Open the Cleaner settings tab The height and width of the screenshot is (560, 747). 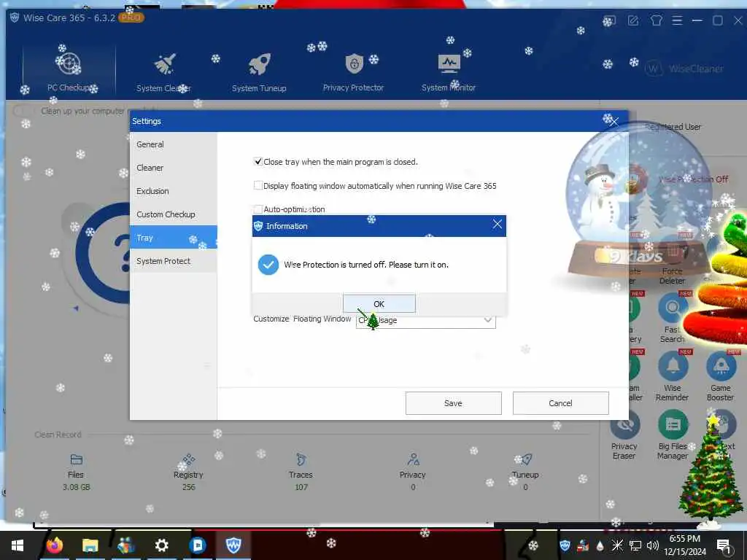[174, 168]
